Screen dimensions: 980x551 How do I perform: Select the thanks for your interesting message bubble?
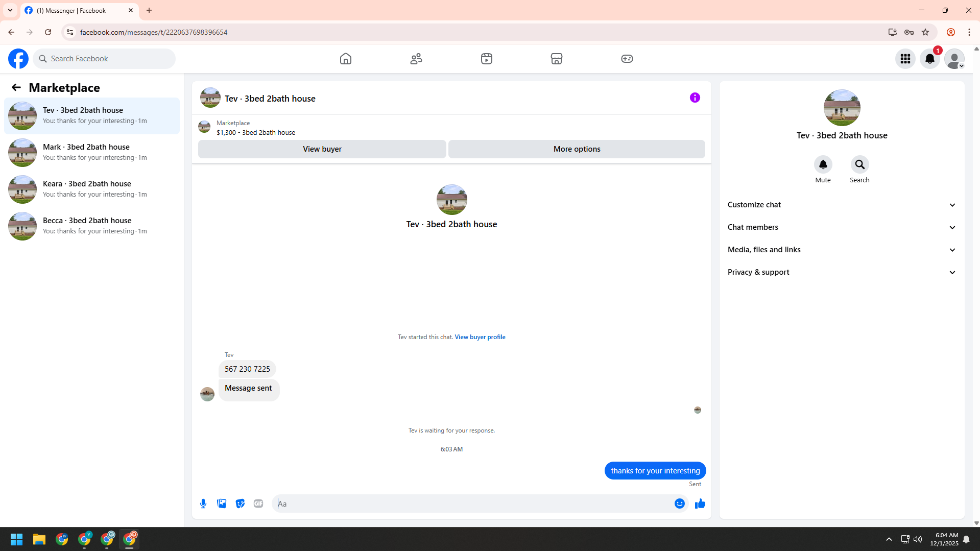click(655, 471)
